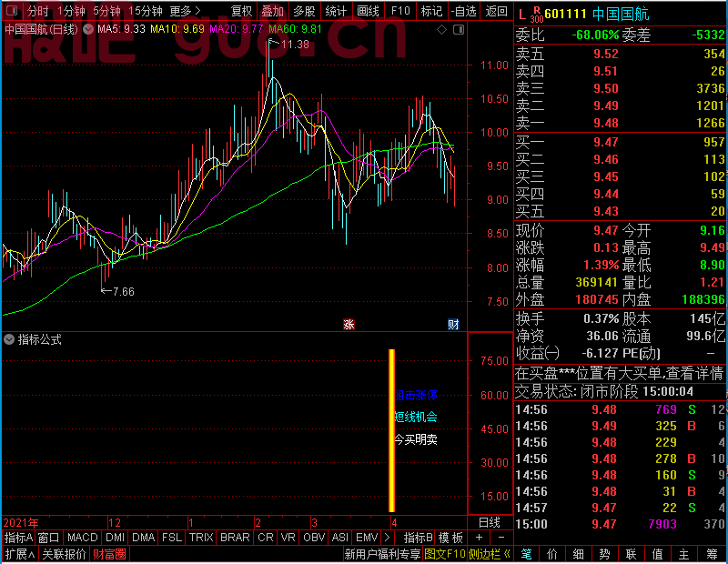This screenshot has height=564, width=728.
Task: Select the 价 price tab
Action: (552, 554)
